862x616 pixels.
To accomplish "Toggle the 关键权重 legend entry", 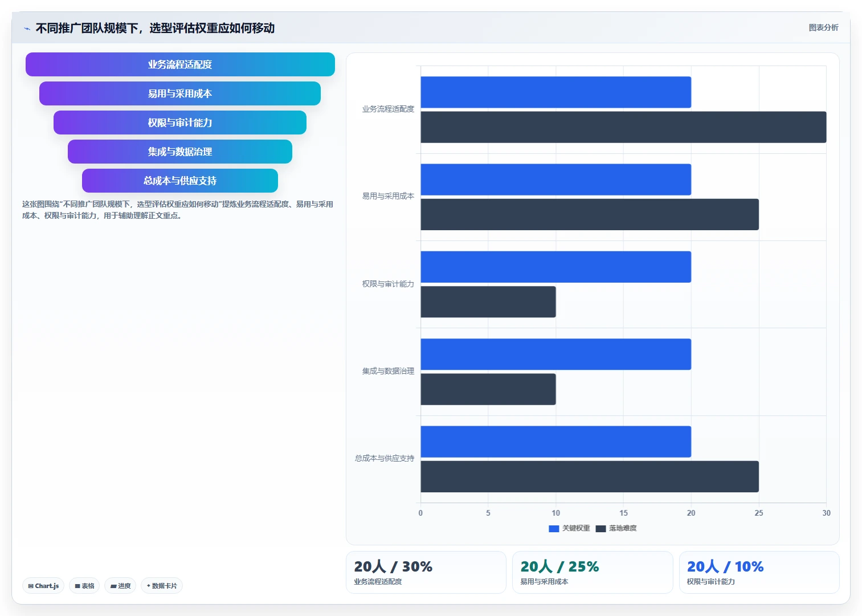I will tap(569, 528).
